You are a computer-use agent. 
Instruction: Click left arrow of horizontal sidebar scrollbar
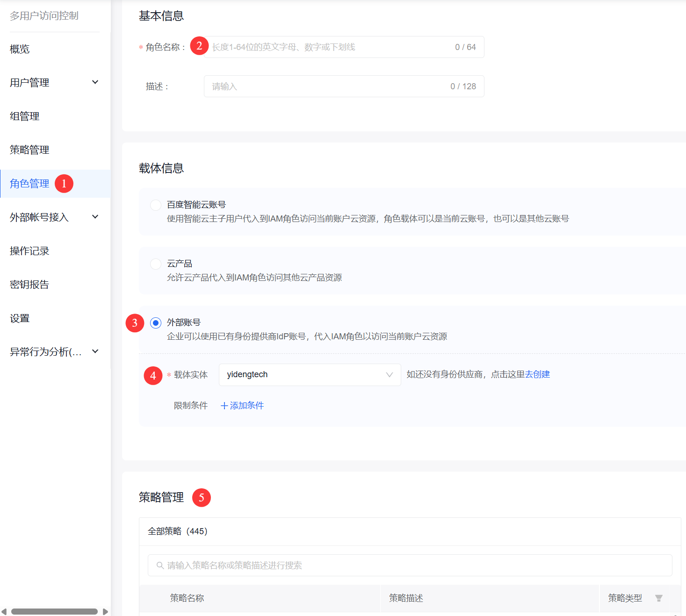4,611
